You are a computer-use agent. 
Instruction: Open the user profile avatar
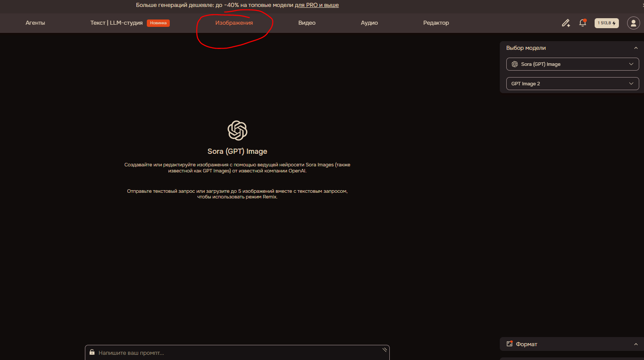pos(633,23)
